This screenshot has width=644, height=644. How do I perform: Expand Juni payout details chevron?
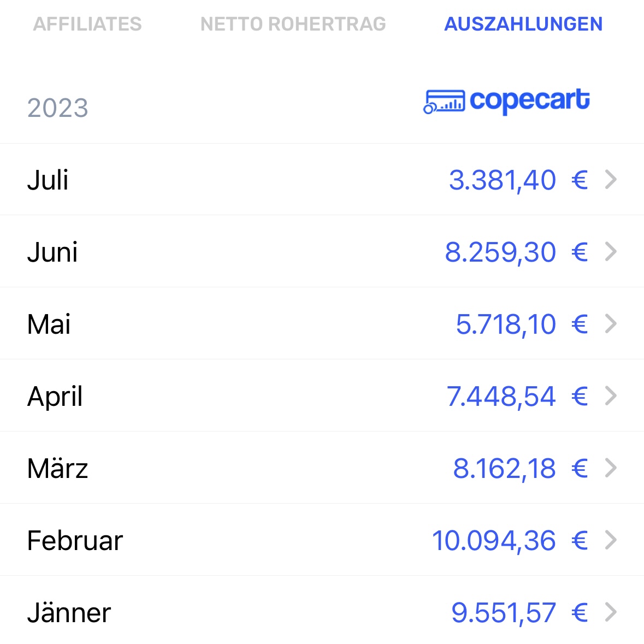pyautogui.click(x=611, y=252)
